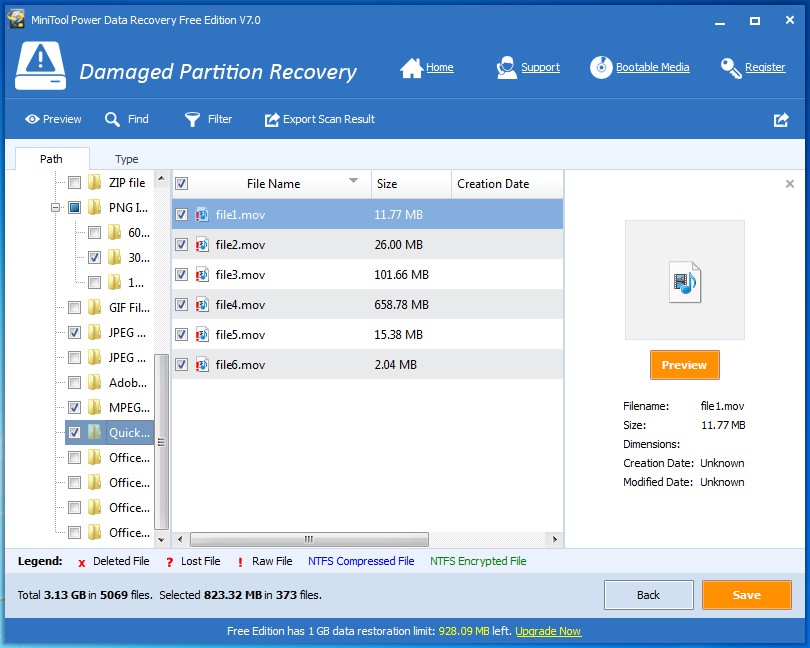Image resolution: width=810 pixels, height=648 pixels.
Task: Click the Register key icon
Action: click(731, 68)
